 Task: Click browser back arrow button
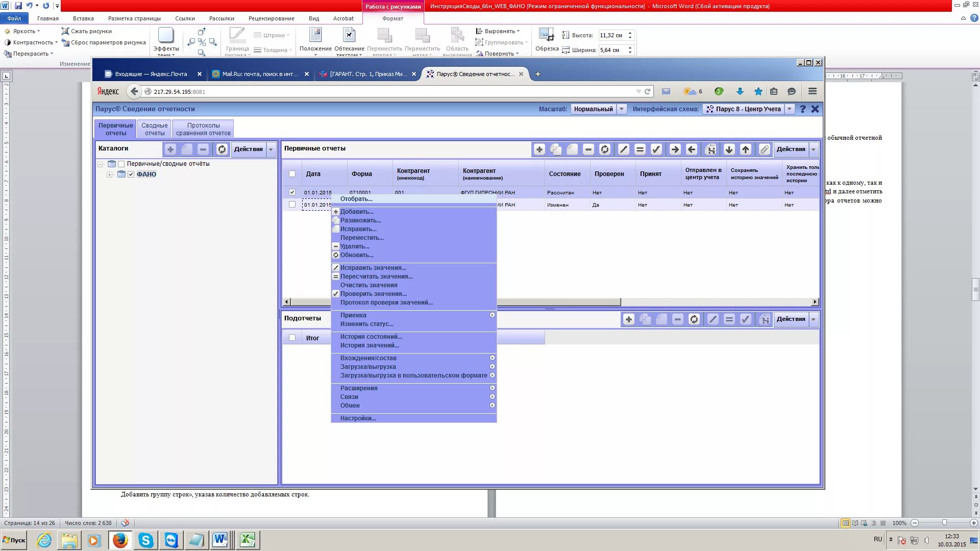134,91
